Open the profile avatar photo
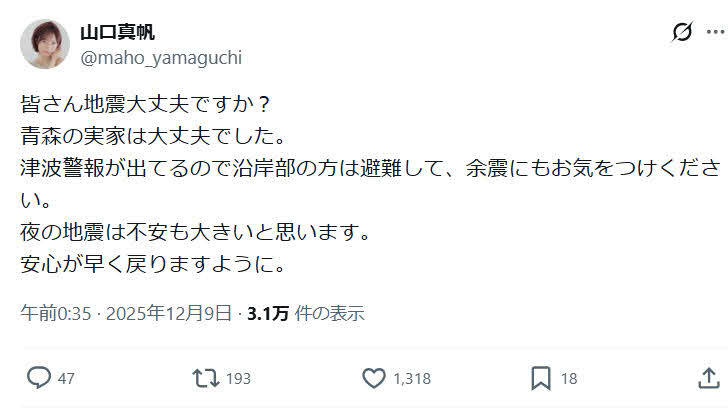 pos(45,43)
